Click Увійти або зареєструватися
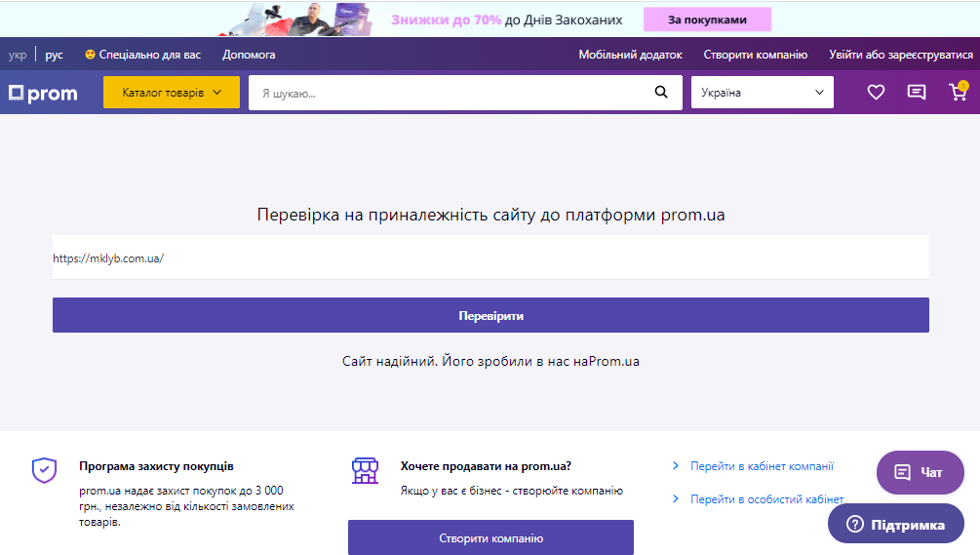Screen dimensions: 980x555 901,55
